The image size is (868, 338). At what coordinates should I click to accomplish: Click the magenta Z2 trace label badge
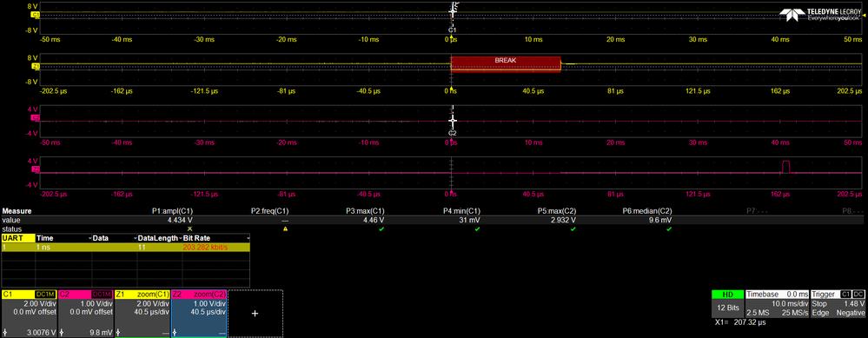(36, 169)
